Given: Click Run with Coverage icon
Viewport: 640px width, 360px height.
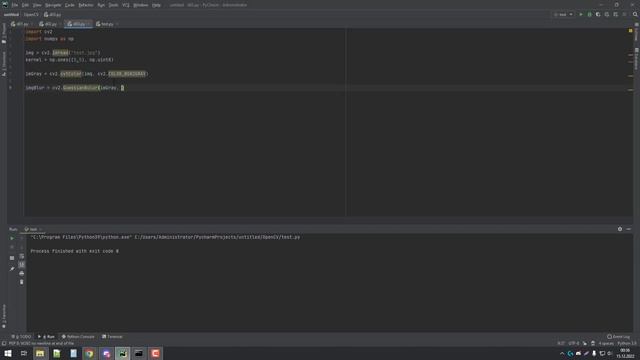Looking at the screenshot, I should click(598, 14).
